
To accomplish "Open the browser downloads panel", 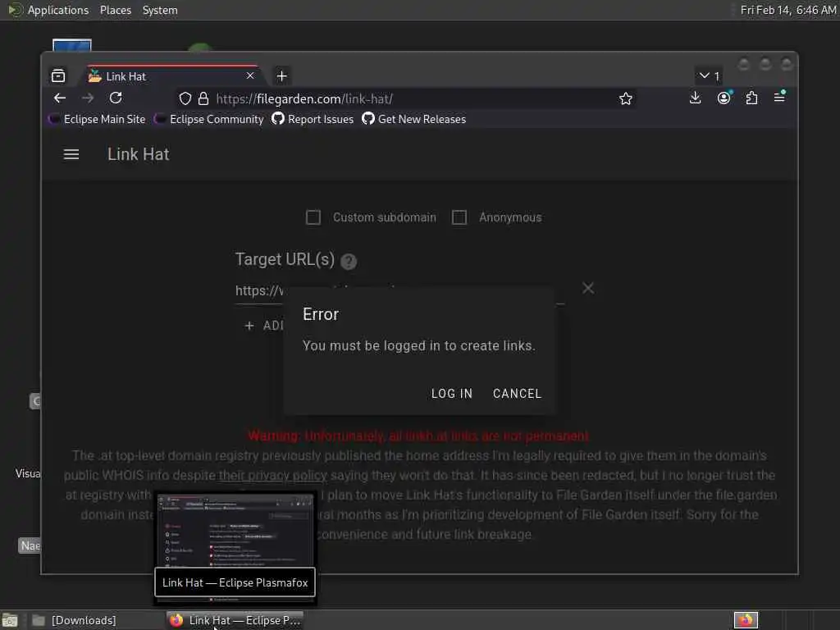I will click(695, 98).
